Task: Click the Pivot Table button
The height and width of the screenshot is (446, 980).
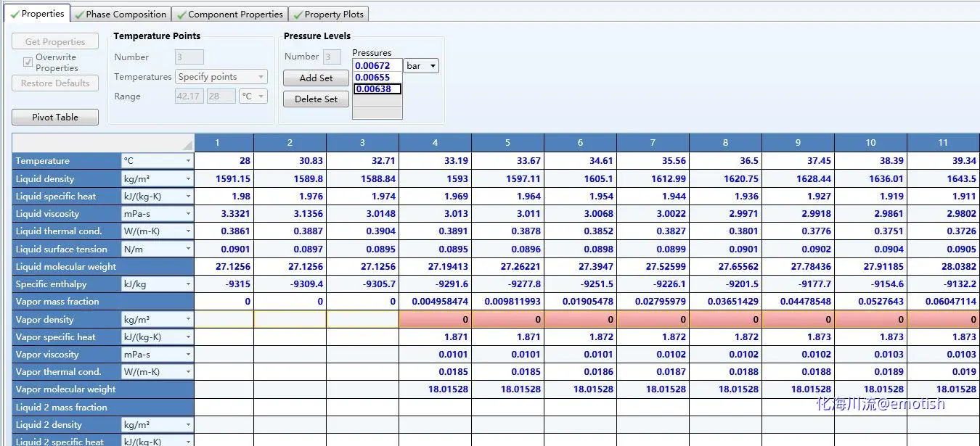Action: pos(55,117)
